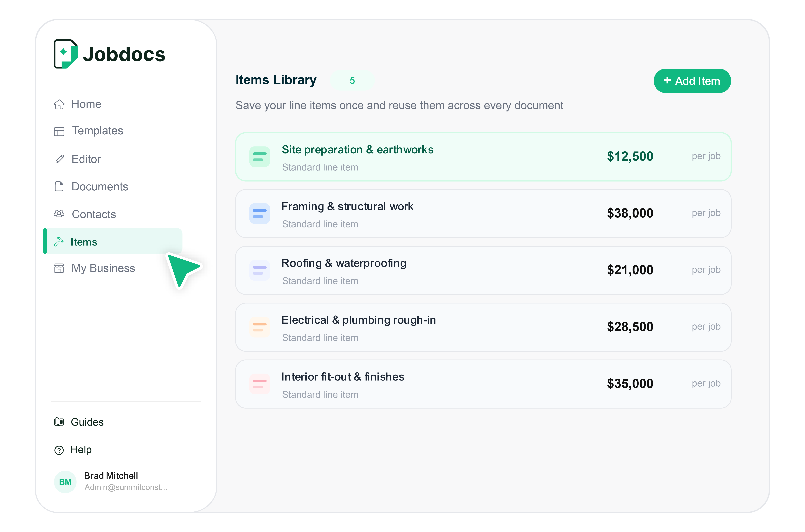Image resolution: width=805 pixels, height=532 pixels.
Task: Click the Contacts people icon
Action: 59,214
